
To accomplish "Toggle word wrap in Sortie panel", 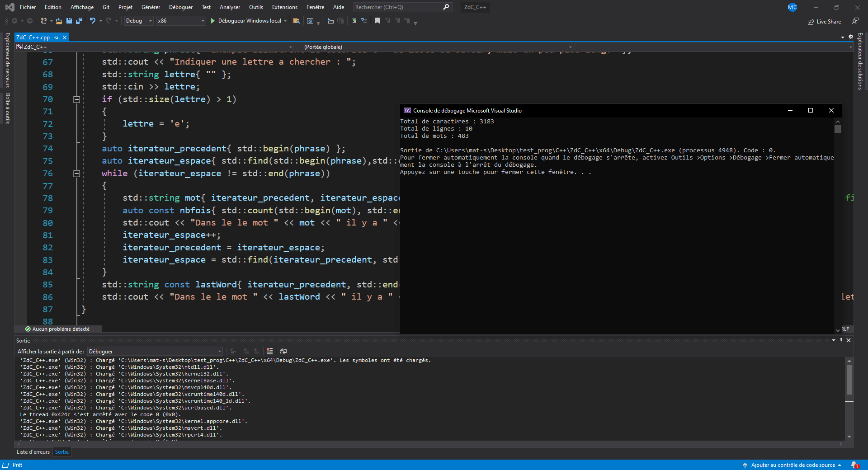I will point(283,351).
